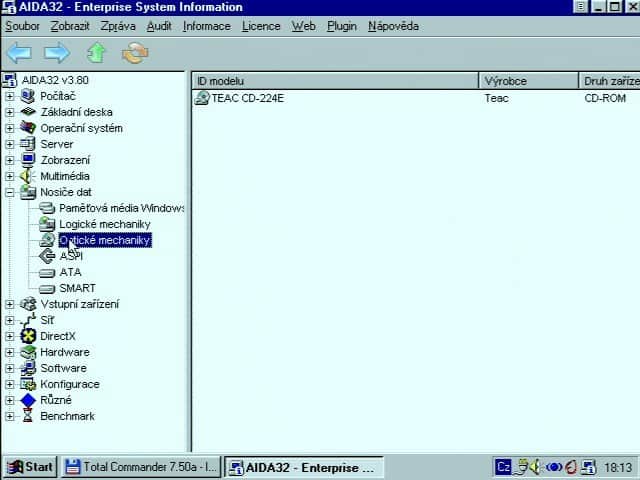Viewport: 640px width, 480px height.
Task: Expand the Zobrazení tree node
Action: pos(9,160)
